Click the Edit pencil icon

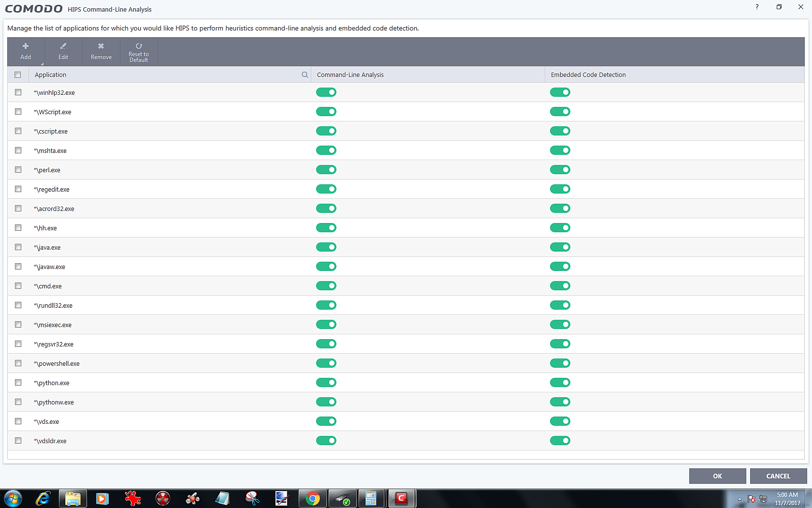point(63,46)
